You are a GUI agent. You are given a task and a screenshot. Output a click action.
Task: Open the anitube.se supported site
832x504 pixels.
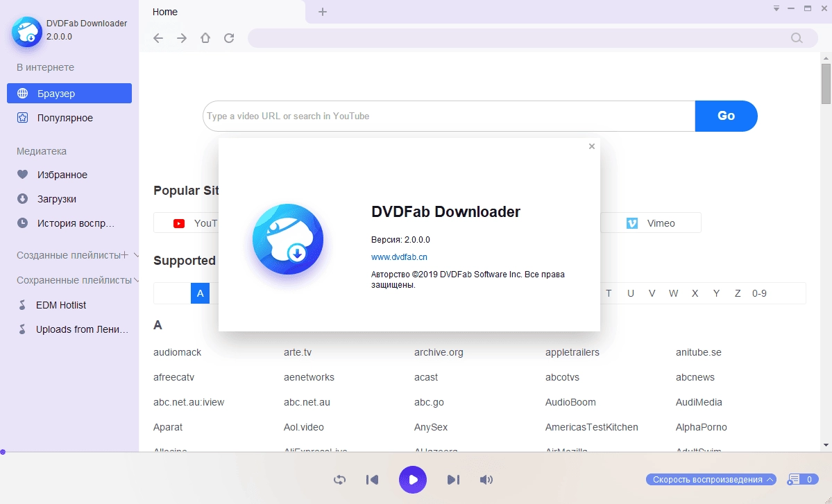click(698, 352)
